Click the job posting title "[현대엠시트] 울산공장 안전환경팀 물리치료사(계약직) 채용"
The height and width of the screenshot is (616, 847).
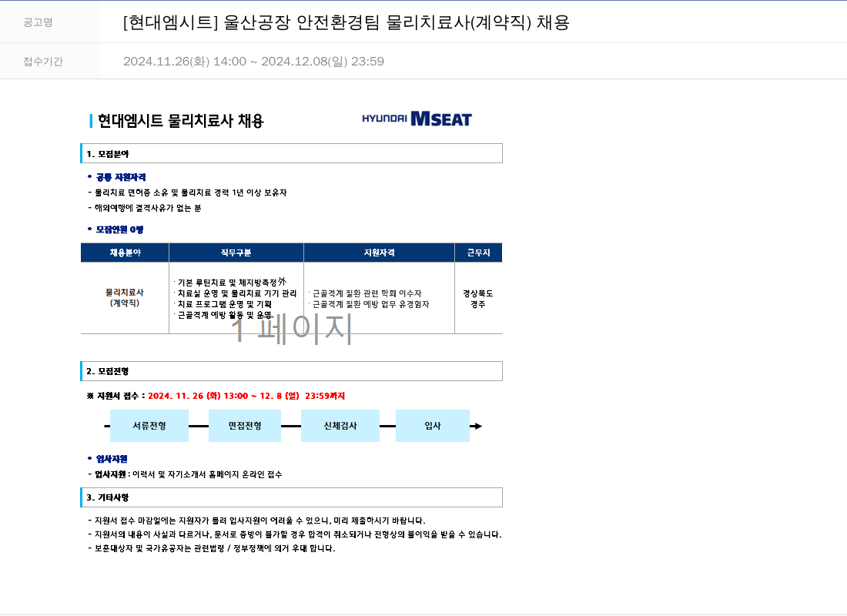(x=346, y=22)
